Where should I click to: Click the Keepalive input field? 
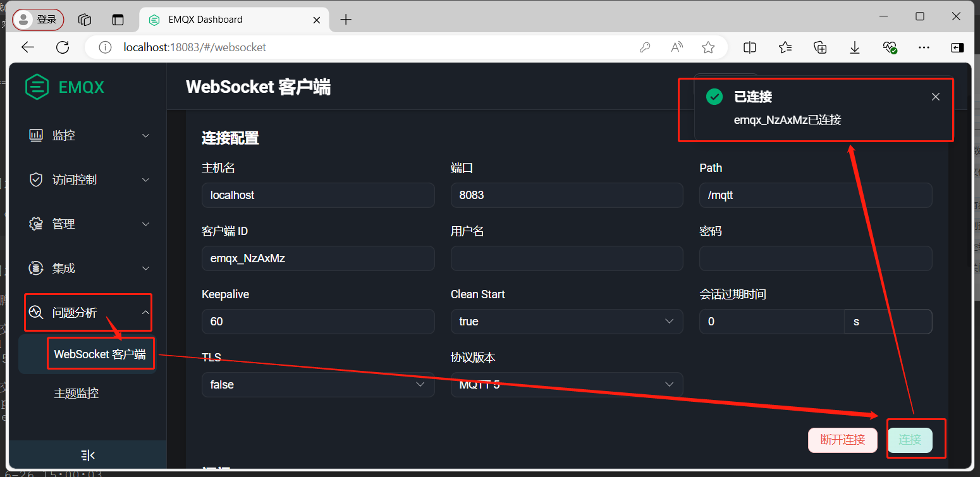pos(318,322)
